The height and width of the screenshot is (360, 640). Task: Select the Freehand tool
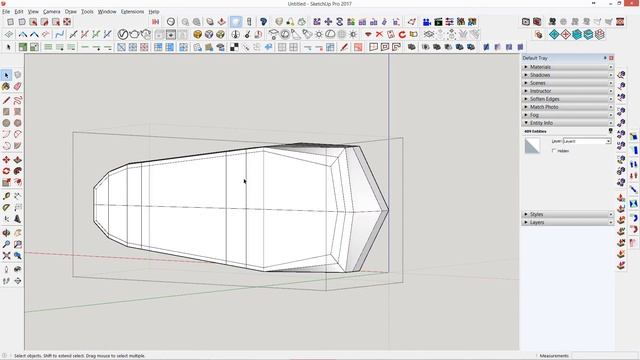pos(18,100)
